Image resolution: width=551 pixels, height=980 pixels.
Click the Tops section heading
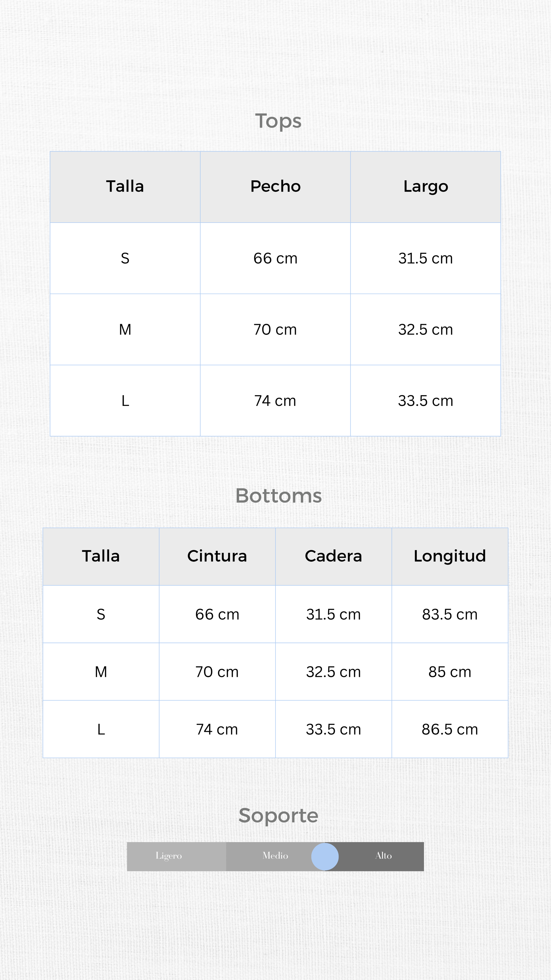coord(278,121)
